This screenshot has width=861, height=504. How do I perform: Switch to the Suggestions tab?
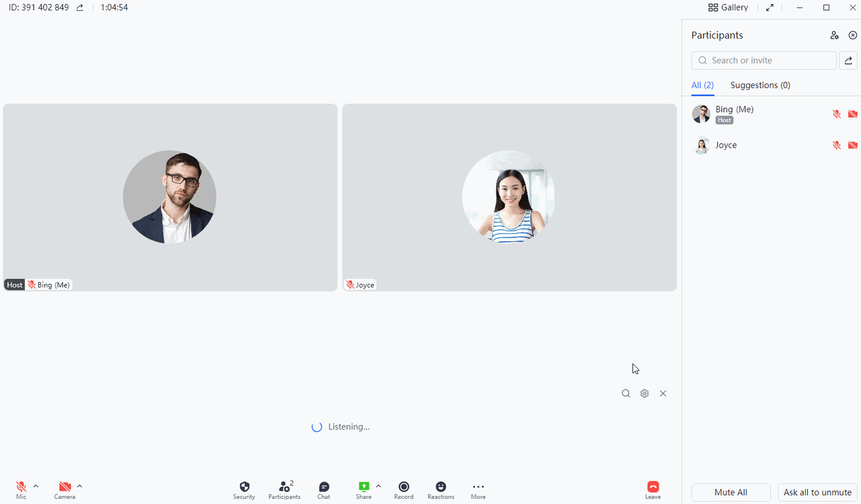coord(760,85)
